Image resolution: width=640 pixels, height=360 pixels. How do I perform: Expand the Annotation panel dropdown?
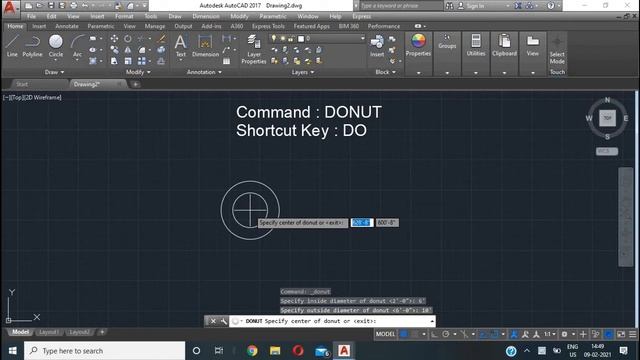coord(204,72)
